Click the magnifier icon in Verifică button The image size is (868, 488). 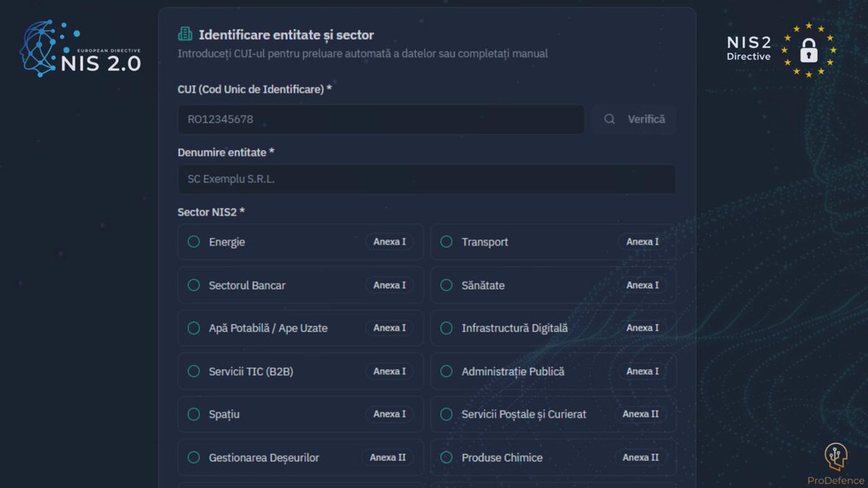click(x=610, y=119)
